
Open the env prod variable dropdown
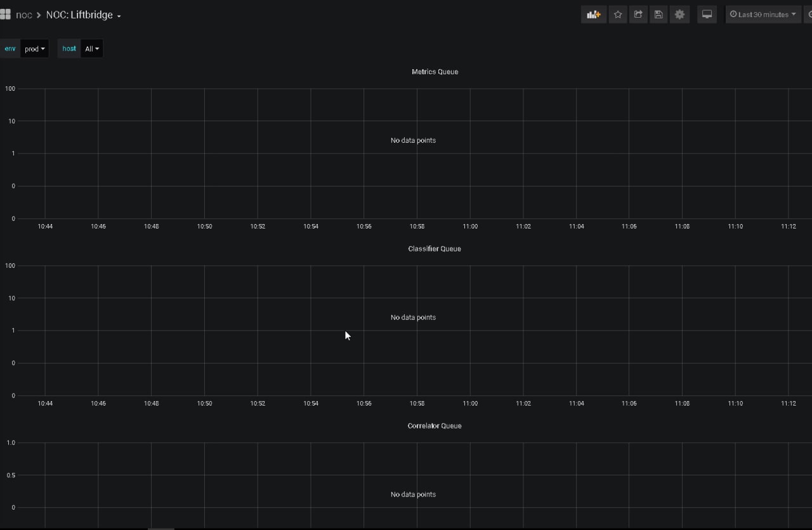pyautogui.click(x=34, y=49)
